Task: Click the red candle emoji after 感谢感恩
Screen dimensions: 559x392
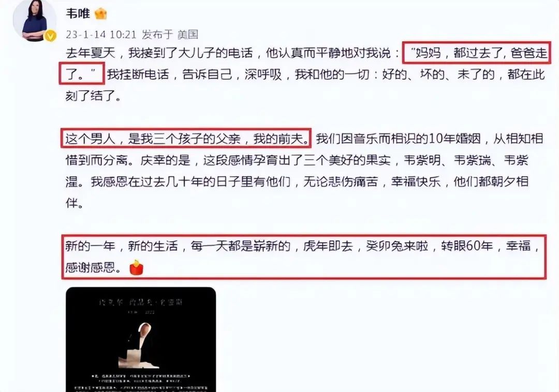Action: point(136,267)
